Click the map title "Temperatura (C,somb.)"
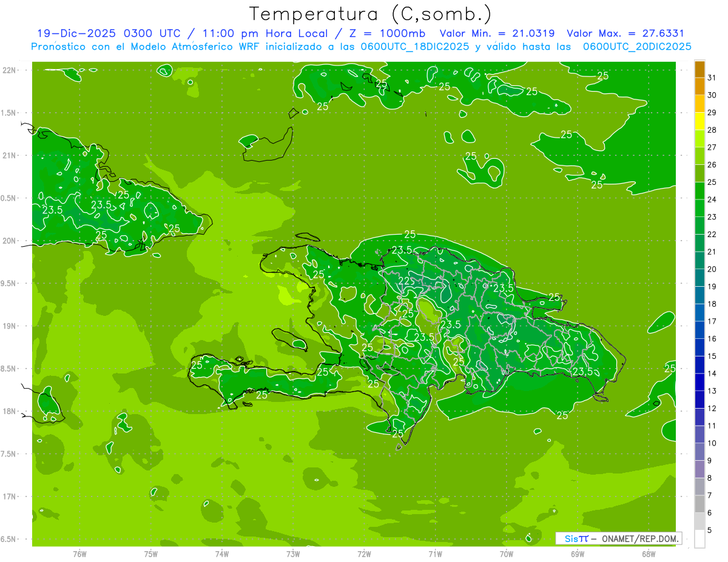The image size is (728, 562). pos(371,14)
